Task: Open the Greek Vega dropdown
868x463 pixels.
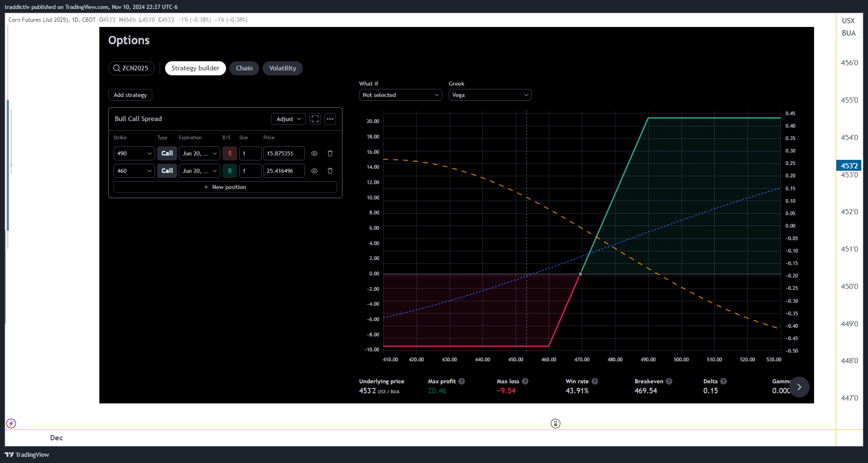Action: click(x=490, y=95)
